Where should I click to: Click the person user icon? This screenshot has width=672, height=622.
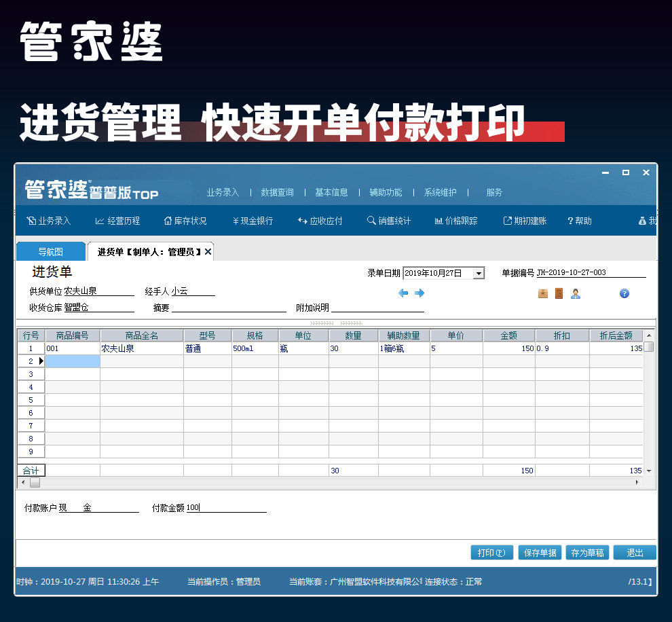click(x=576, y=293)
